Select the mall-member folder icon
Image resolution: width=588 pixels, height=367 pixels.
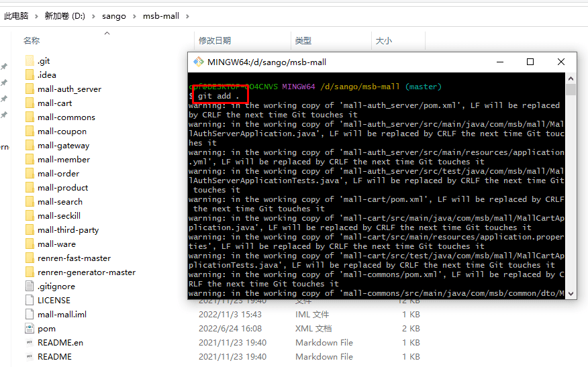pyautogui.click(x=30, y=159)
